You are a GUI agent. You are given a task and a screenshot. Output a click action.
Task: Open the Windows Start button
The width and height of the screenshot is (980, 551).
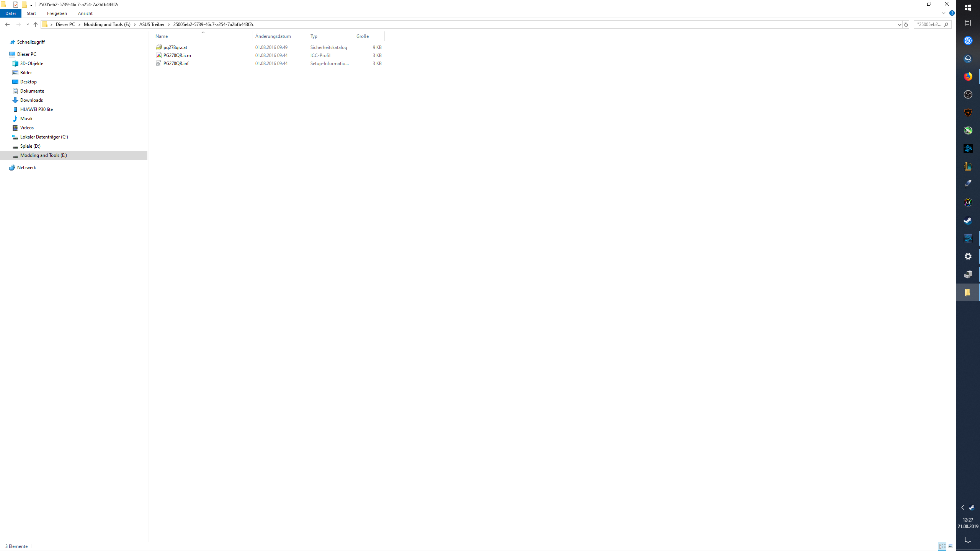point(968,8)
